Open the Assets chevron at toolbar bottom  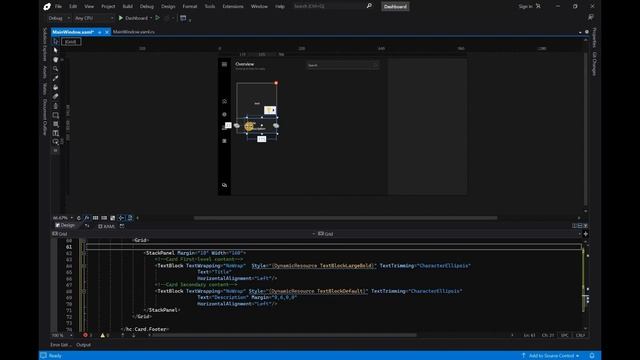tap(56, 151)
